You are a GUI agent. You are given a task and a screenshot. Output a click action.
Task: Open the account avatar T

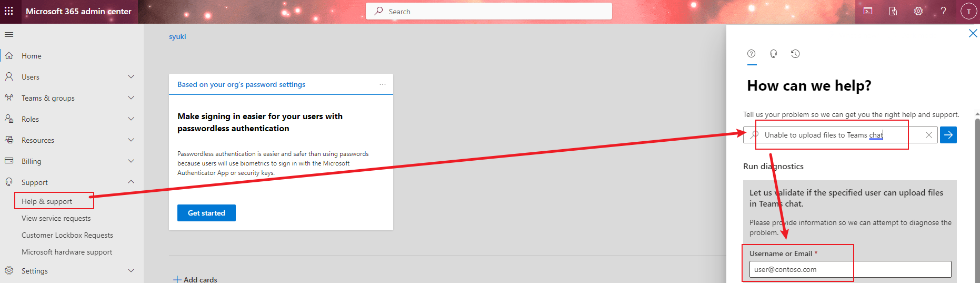(x=968, y=11)
